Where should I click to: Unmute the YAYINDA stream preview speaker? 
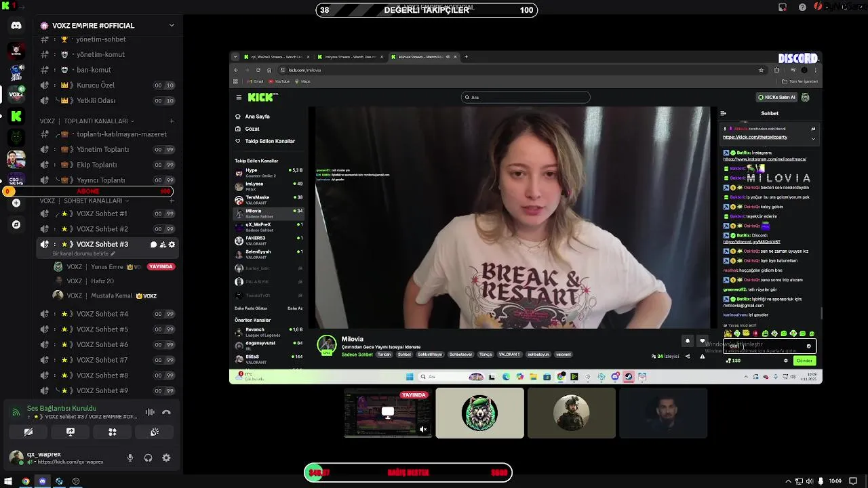tap(423, 429)
